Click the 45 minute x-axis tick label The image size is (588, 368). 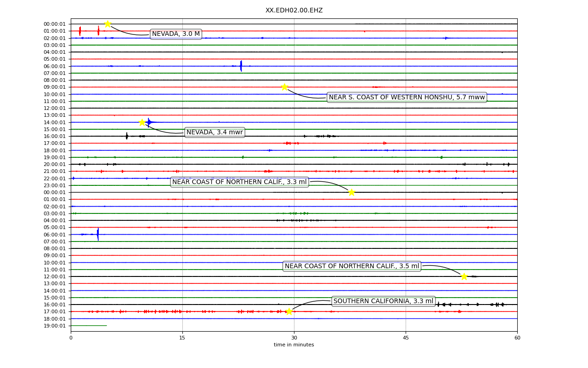point(406,338)
